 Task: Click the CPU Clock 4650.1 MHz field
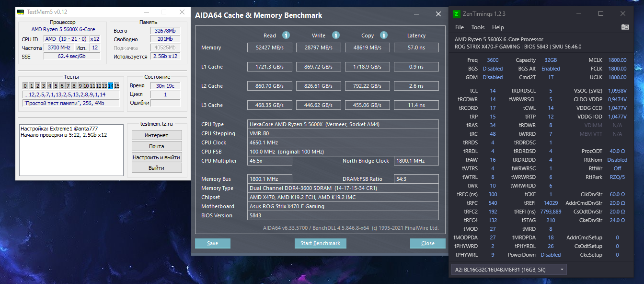point(343,142)
